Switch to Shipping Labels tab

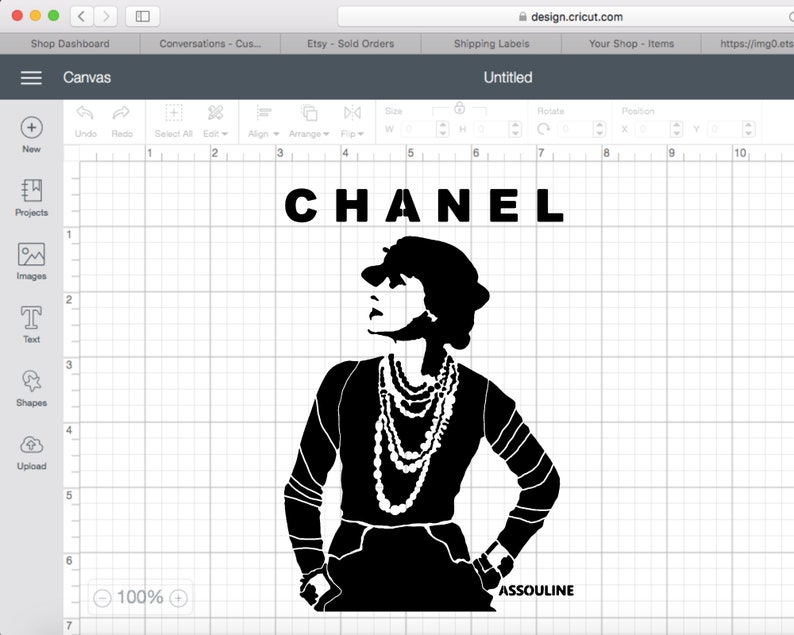tap(491, 44)
